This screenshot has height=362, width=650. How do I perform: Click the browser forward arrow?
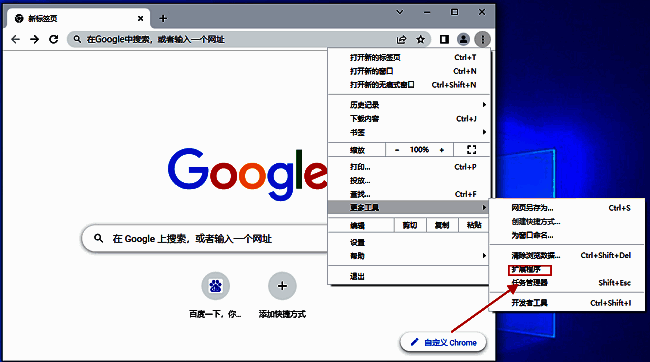point(34,39)
